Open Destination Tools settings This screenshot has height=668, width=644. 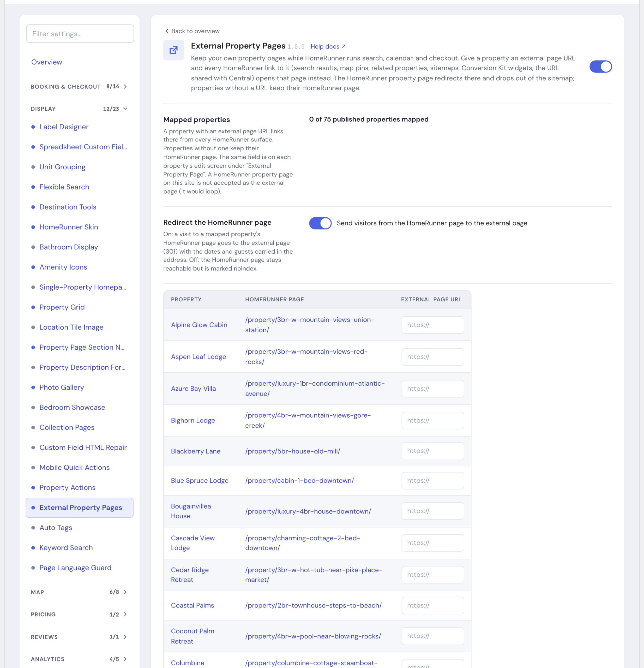tap(68, 207)
